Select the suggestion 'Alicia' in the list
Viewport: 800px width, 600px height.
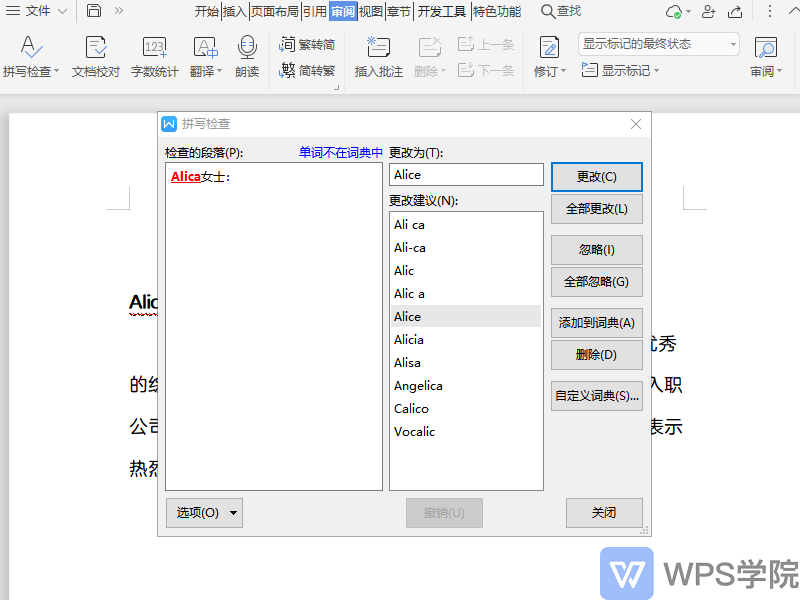[409, 340]
